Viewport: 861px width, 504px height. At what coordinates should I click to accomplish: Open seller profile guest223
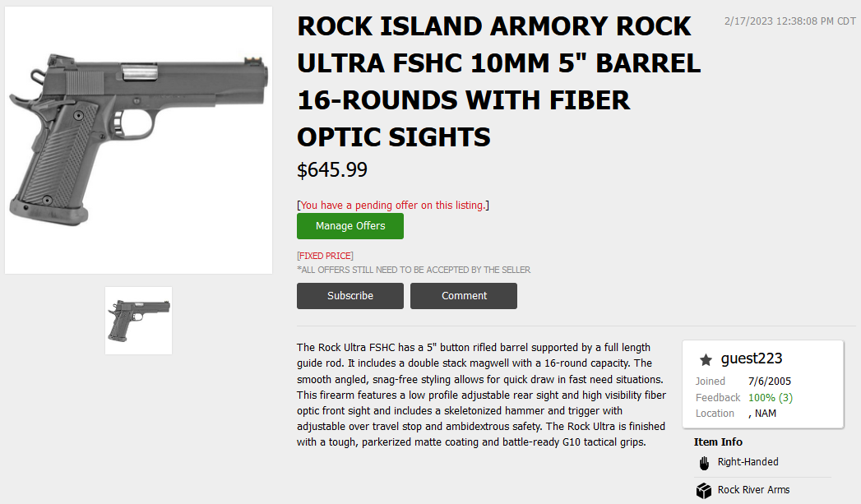click(x=752, y=358)
